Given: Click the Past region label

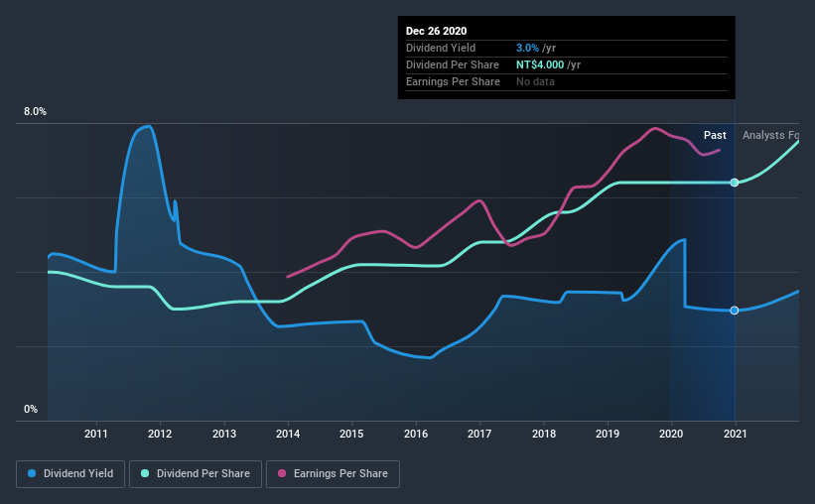Looking at the screenshot, I should tap(715, 135).
